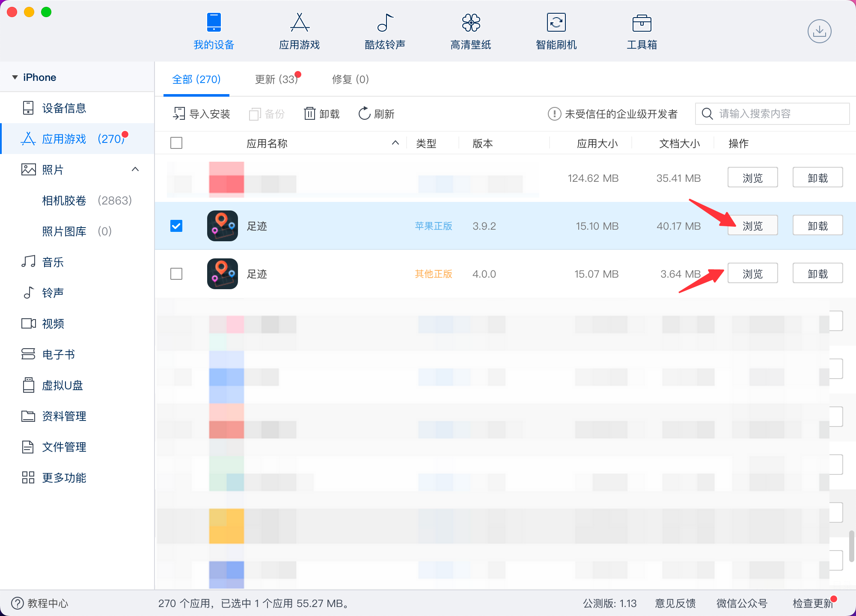Toggle the select-all checkbox in table header

pyautogui.click(x=176, y=143)
